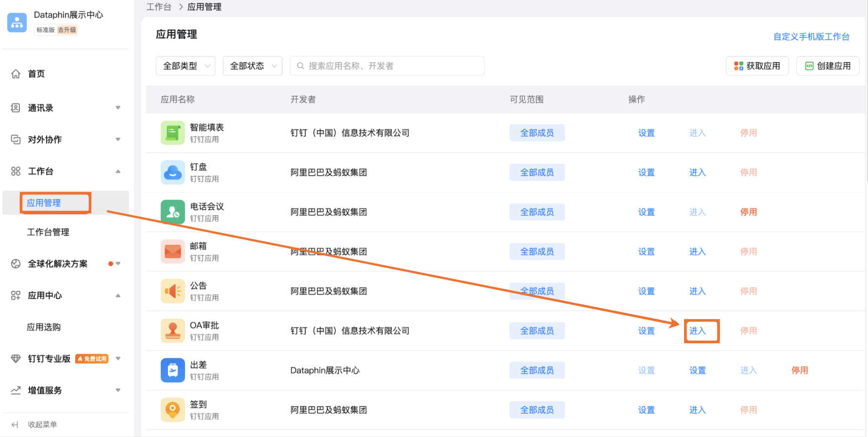868x437 pixels.
Task: Click 全部成员 for 智能填表
Action: tap(537, 133)
